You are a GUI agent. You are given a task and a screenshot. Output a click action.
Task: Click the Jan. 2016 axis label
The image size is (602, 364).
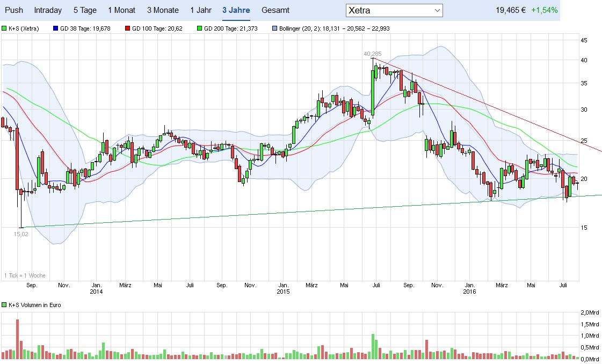[x=469, y=288]
